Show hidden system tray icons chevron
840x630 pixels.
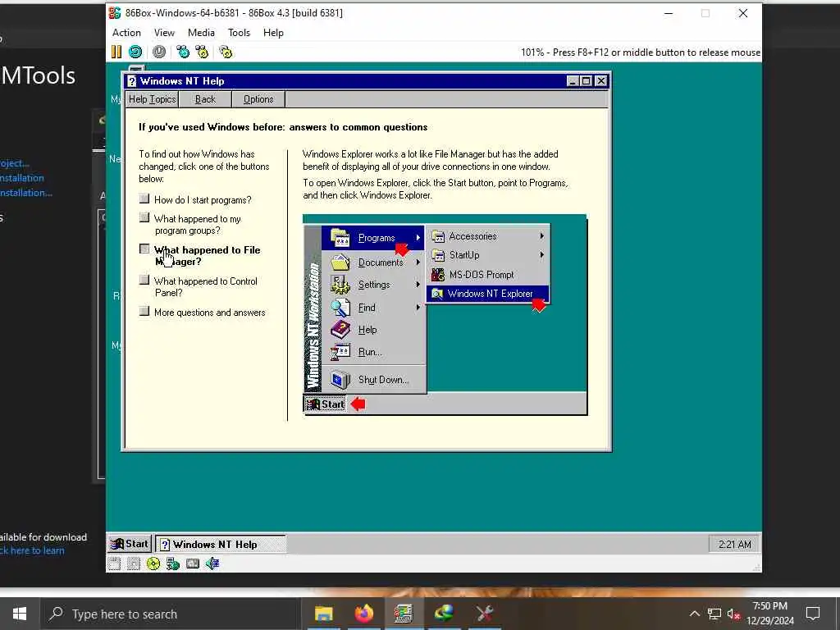(x=694, y=614)
